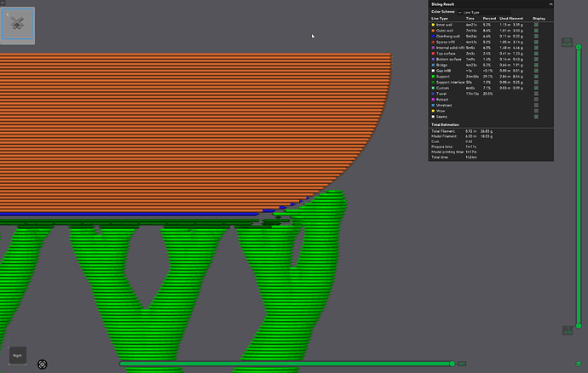Enable display of Travel moves
The height and width of the screenshot is (373, 588).
536,94
